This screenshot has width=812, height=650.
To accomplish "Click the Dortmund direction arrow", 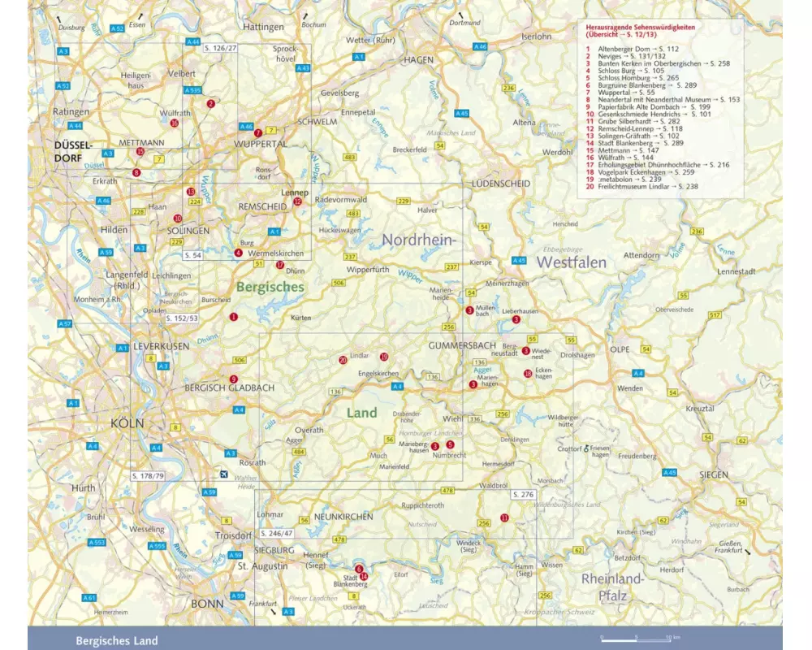I will pos(459,15).
